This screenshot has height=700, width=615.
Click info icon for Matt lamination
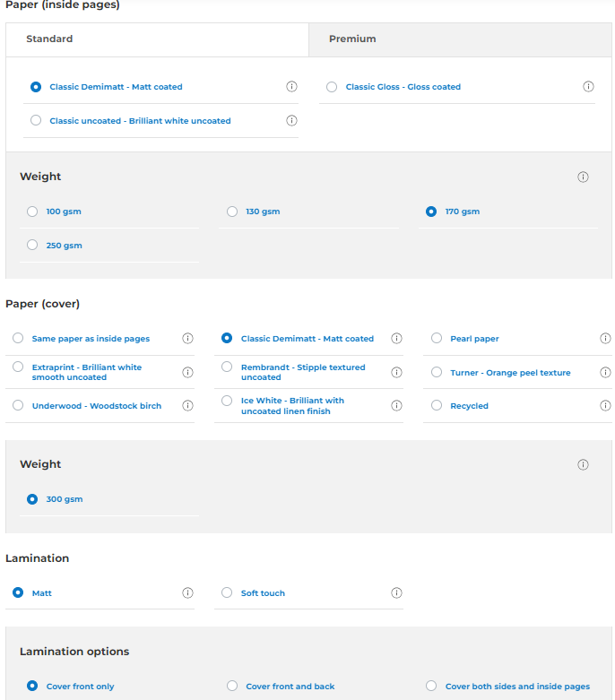click(187, 593)
